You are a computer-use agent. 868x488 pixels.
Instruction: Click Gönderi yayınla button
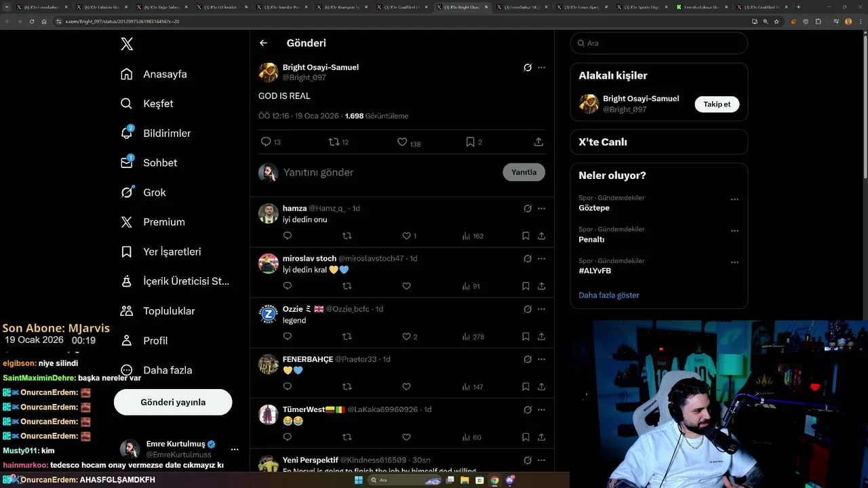coord(173,402)
